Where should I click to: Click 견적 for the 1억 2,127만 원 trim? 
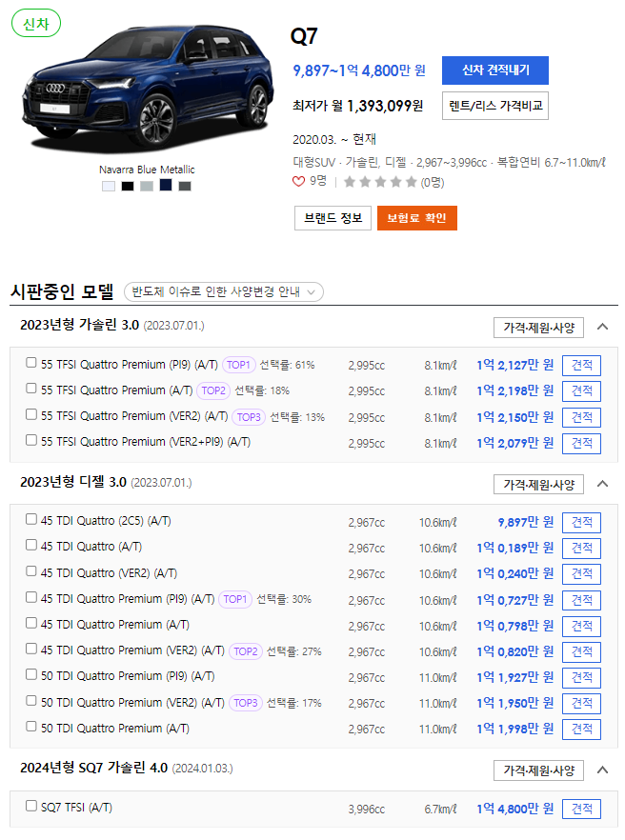tap(581, 366)
